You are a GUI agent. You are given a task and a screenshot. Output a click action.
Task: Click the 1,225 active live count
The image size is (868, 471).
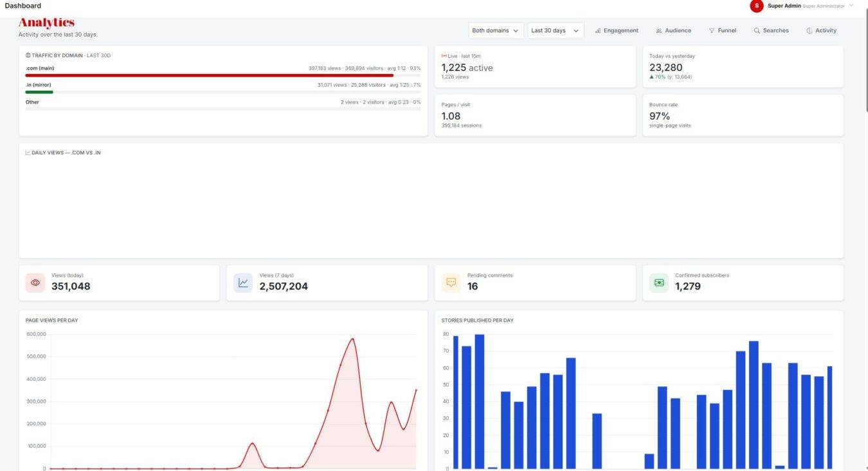(x=467, y=68)
